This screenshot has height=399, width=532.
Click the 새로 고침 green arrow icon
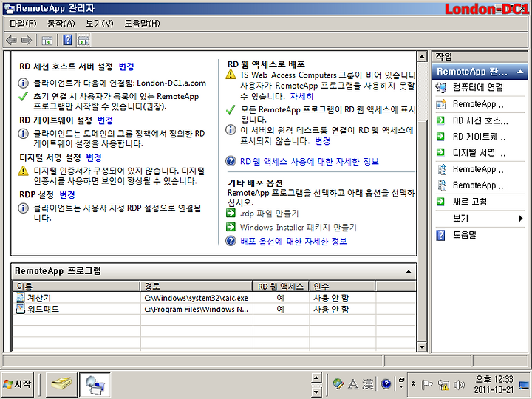click(x=440, y=202)
